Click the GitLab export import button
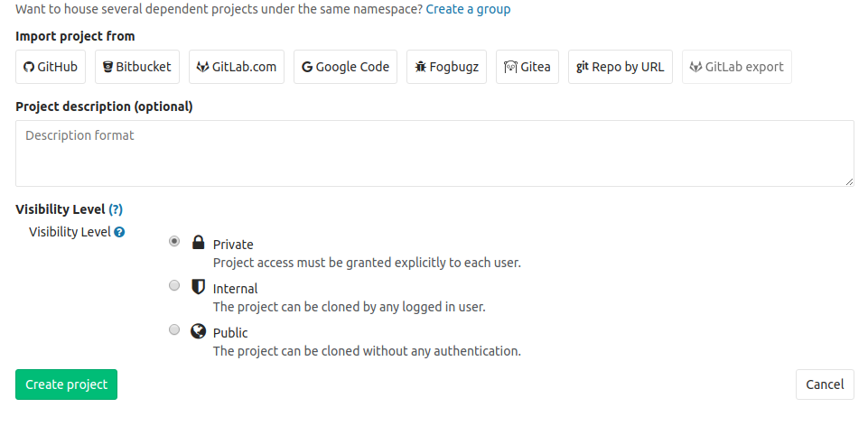 737,67
